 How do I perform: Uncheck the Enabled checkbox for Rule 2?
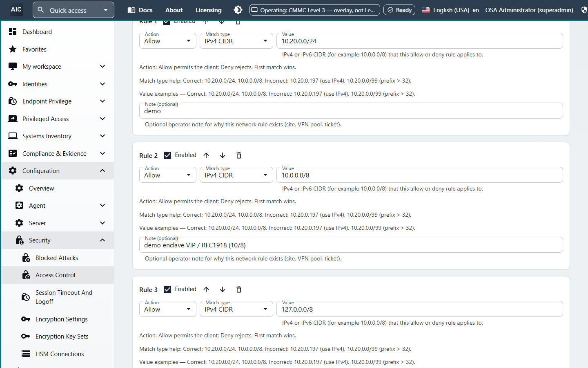(x=167, y=155)
